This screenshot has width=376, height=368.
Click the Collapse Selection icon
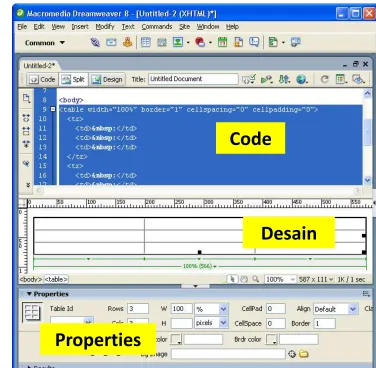(x=26, y=131)
